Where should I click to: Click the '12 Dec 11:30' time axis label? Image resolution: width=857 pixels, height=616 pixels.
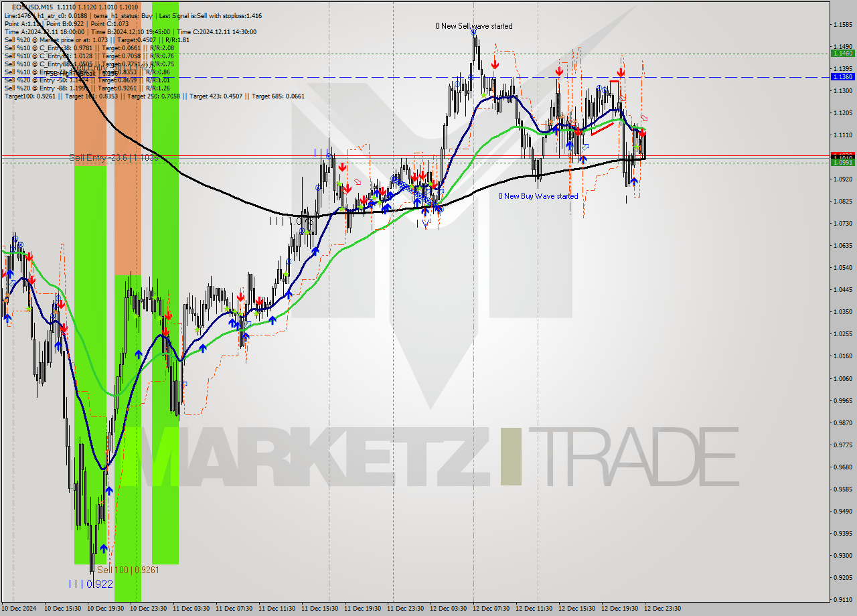[534, 609]
